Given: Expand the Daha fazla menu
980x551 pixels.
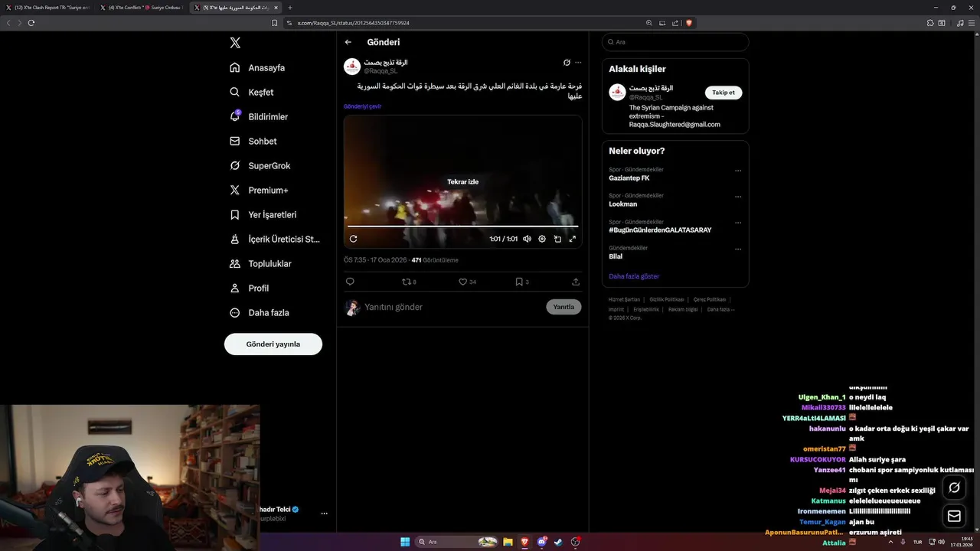Looking at the screenshot, I should [259, 312].
